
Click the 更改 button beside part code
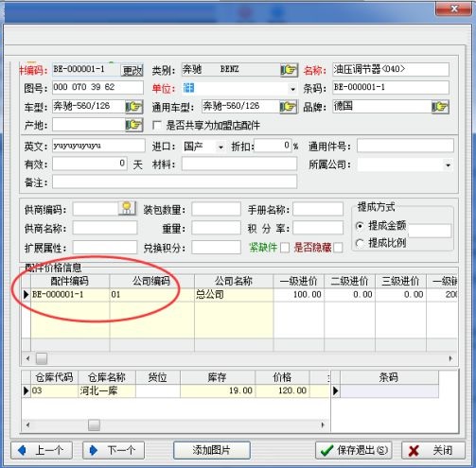[132, 70]
